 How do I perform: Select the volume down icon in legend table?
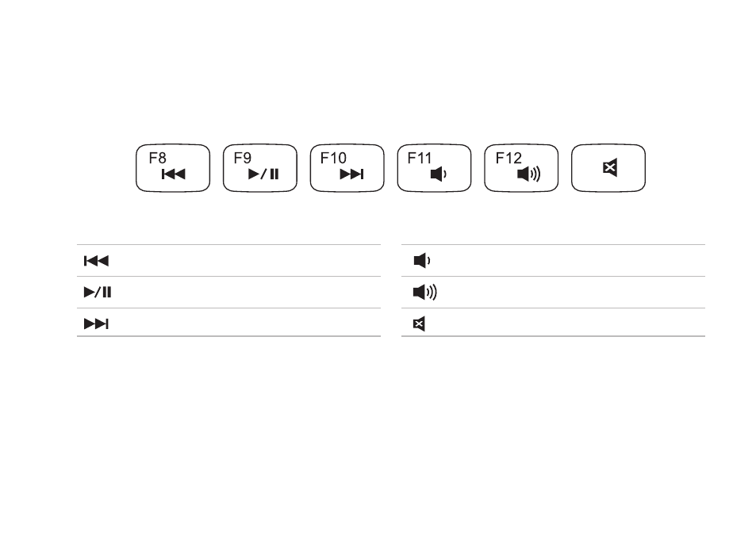[422, 261]
